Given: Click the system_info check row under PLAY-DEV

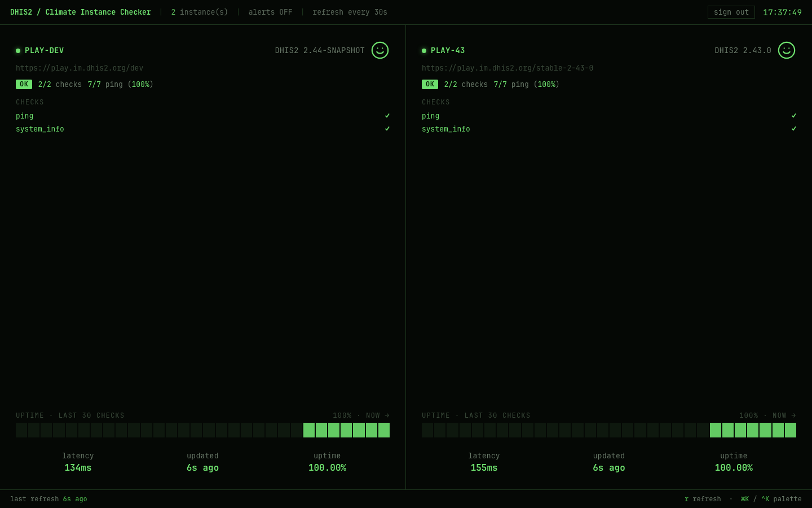Looking at the screenshot, I should coord(203,129).
